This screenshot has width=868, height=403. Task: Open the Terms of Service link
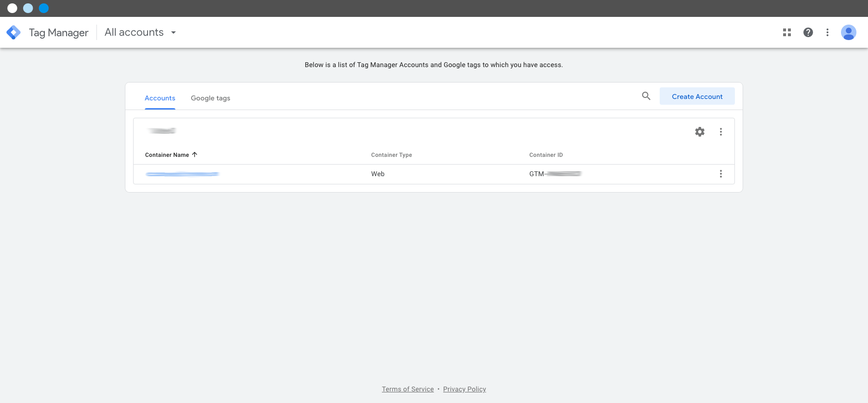[x=408, y=389]
